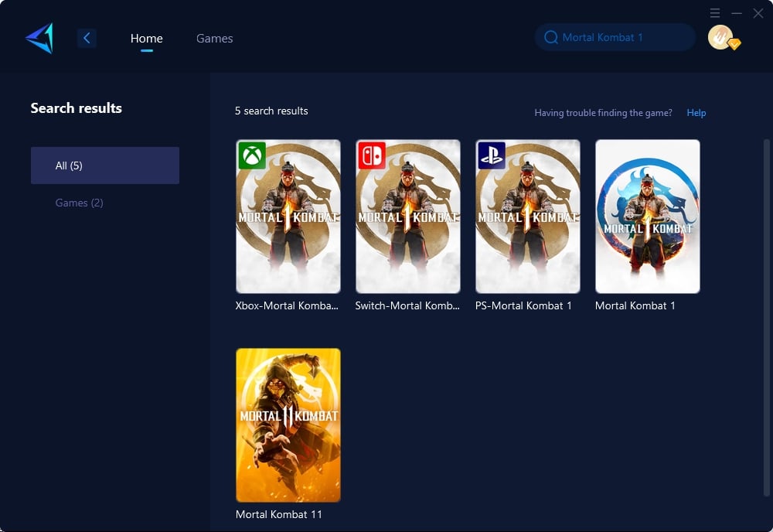This screenshot has width=773, height=532.
Task: Click the '5 search results' text
Action: pyautogui.click(x=271, y=111)
